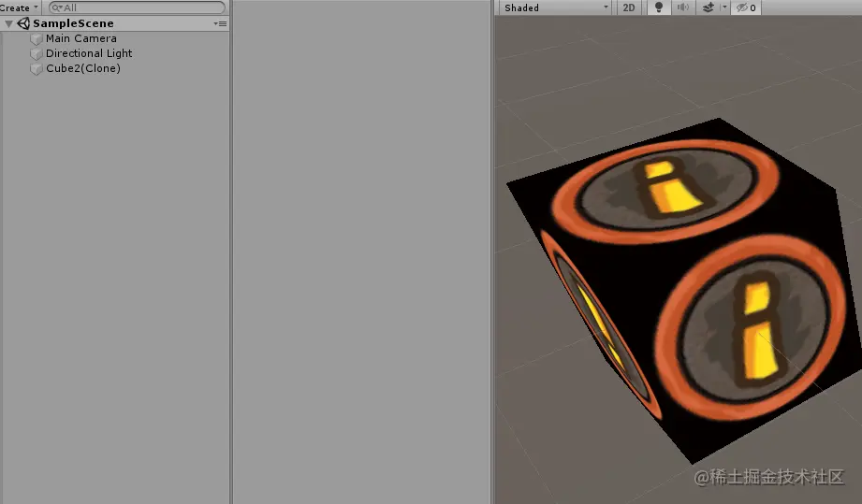Click the Hierarchy search field
The height and width of the screenshot is (504, 862).
(x=137, y=7)
